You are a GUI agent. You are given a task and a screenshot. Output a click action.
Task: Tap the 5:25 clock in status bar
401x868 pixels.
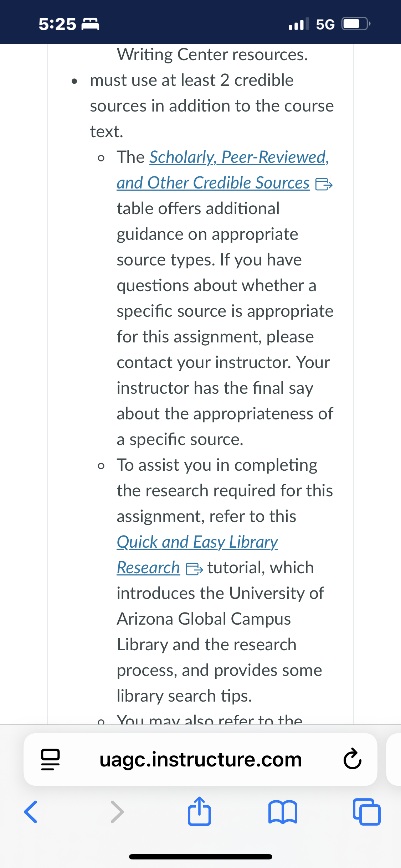(x=57, y=24)
